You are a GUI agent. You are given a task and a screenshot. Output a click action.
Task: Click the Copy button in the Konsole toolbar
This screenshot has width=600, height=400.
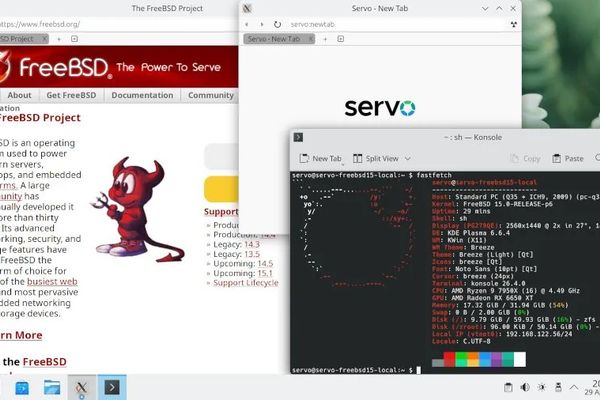coord(525,158)
